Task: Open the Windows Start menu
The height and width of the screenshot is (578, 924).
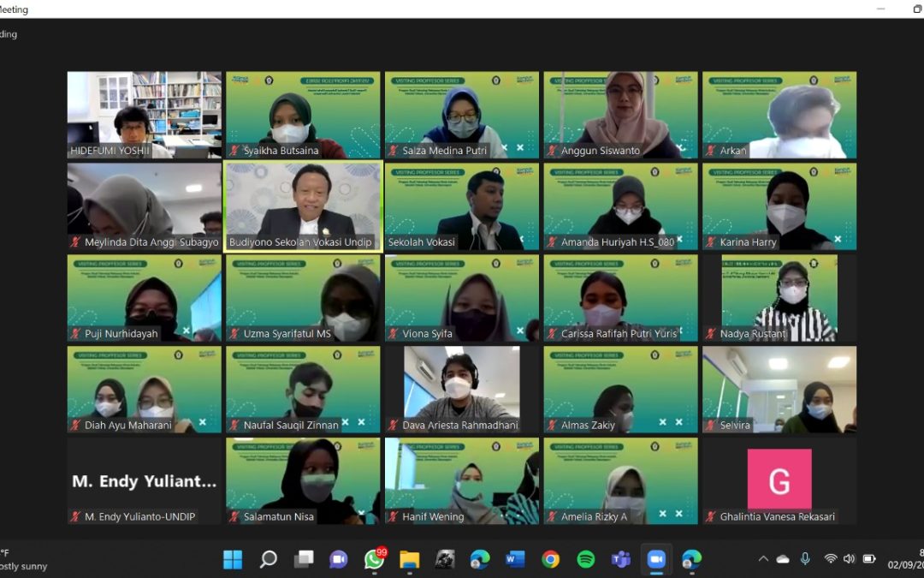Action: coord(233,559)
